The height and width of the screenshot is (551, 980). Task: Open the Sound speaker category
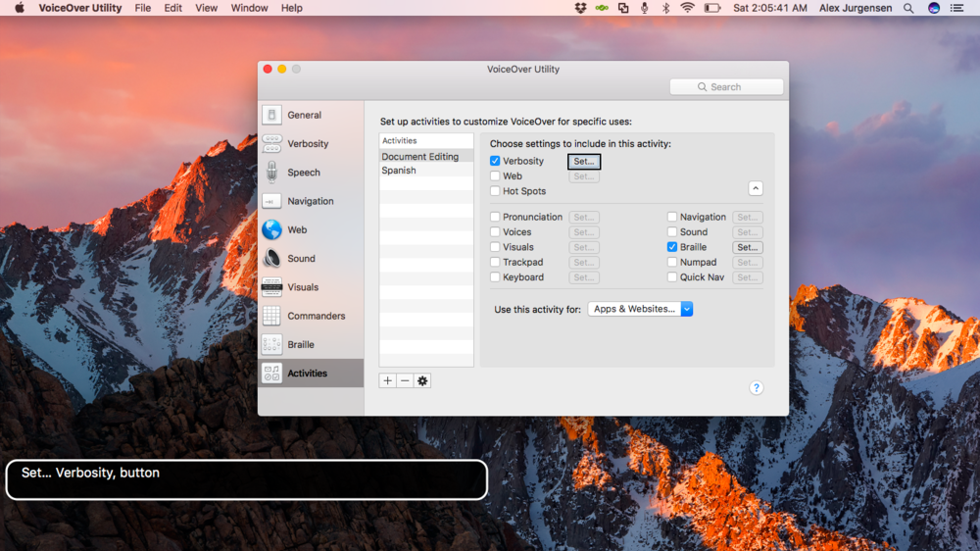311,259
